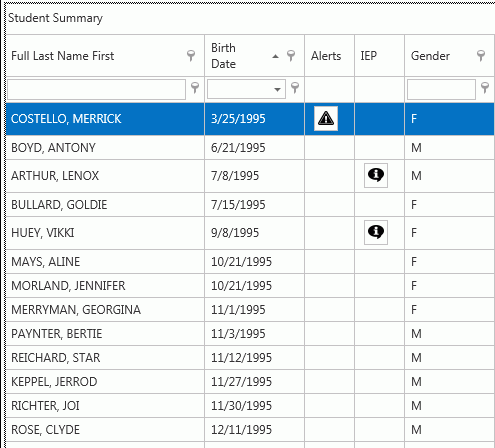This screenshot has height=448, width=495.
Task: Click filter pin beside Birth Date filter dropdown
Action: point(295,88)
